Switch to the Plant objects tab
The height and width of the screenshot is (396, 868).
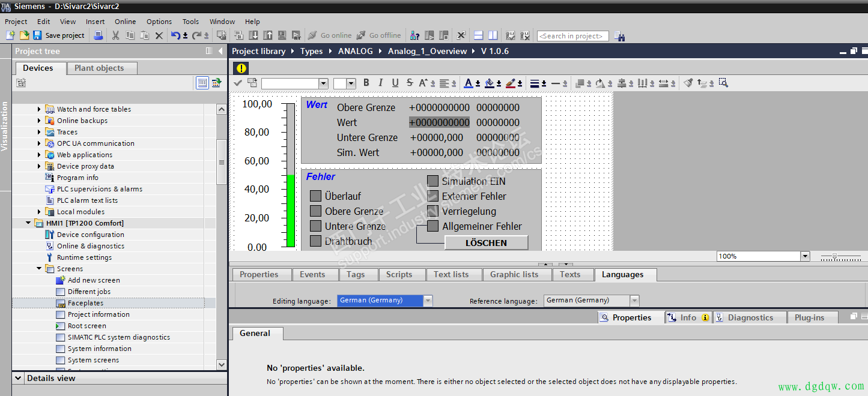(x=99, y=68)
